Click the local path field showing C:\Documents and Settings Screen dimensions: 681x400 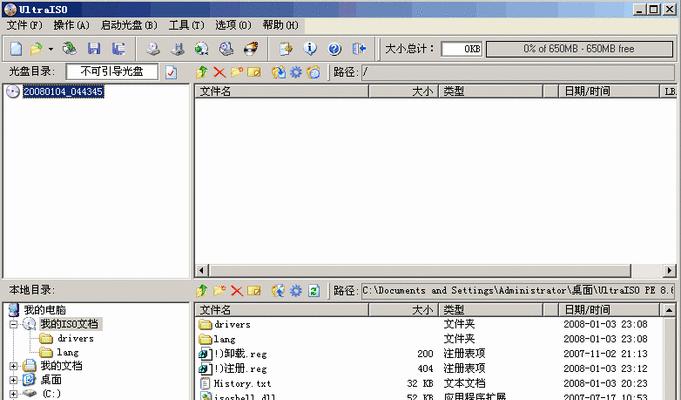[518, 290]
